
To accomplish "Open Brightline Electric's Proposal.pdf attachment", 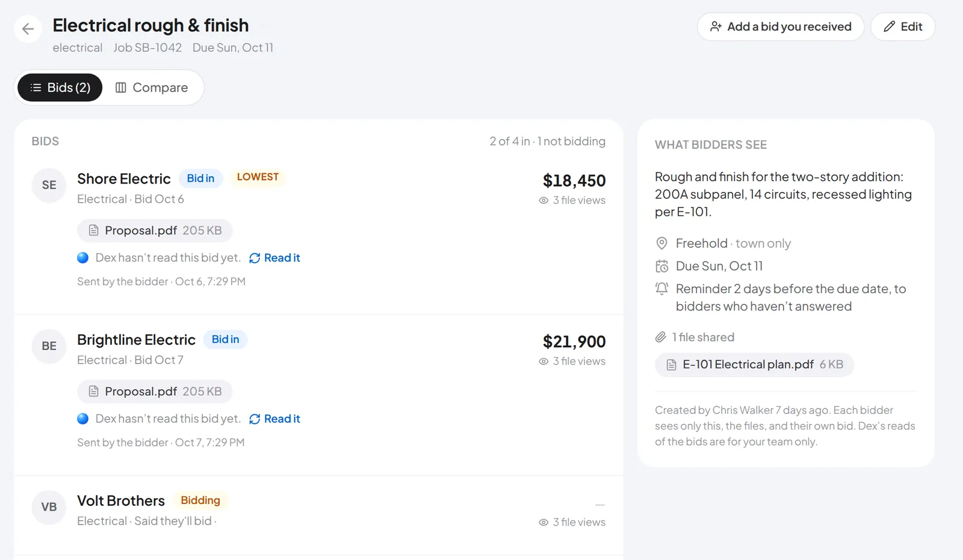I will [x=155, y=392].
